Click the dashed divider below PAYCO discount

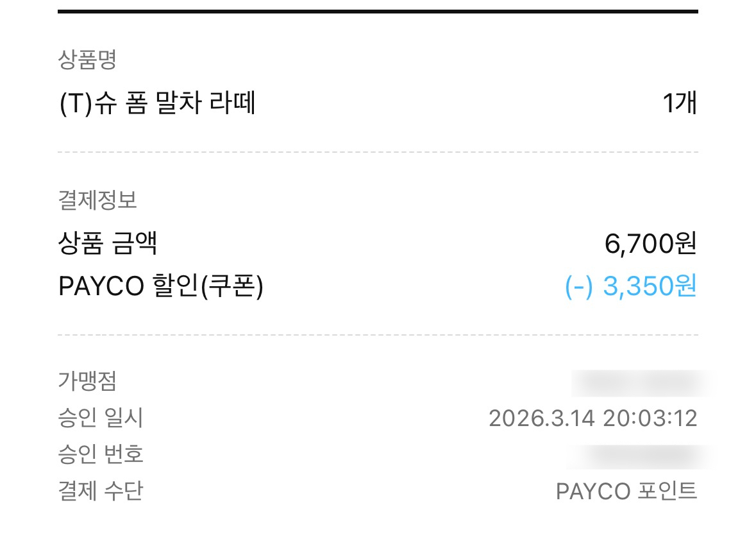(x=378, y=334)
